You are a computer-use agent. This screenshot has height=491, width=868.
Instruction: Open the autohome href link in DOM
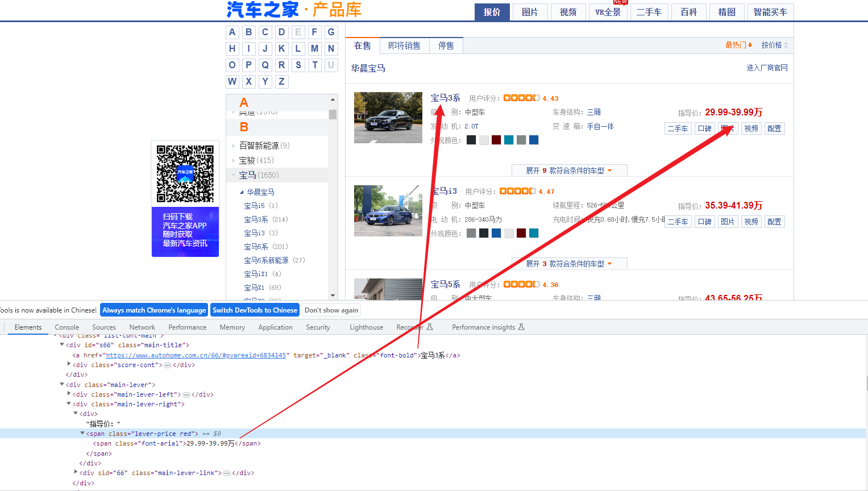(x=196, y=355)
